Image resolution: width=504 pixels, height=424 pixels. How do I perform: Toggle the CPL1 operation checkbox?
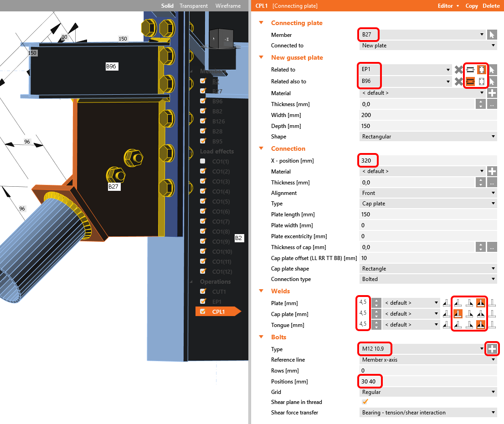coord(203,311)
